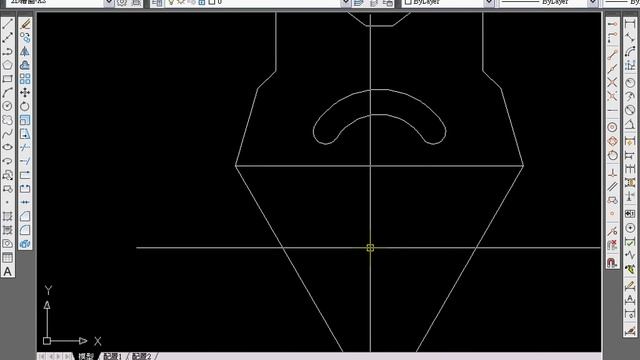This screenshot has width=640, height=360.
Task: Select the Extend tool
Action: pos(25,161)
